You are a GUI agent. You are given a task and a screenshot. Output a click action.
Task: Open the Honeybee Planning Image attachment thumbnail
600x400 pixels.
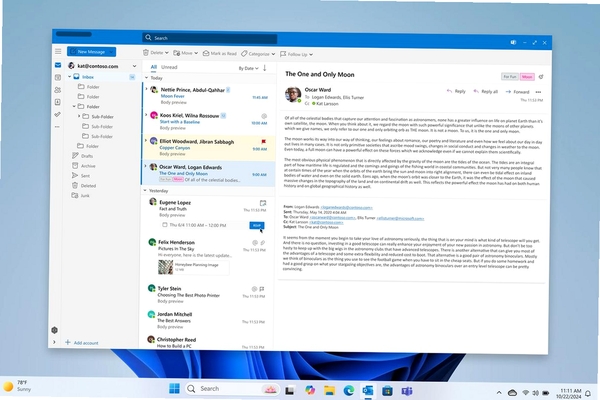(166, 267)
